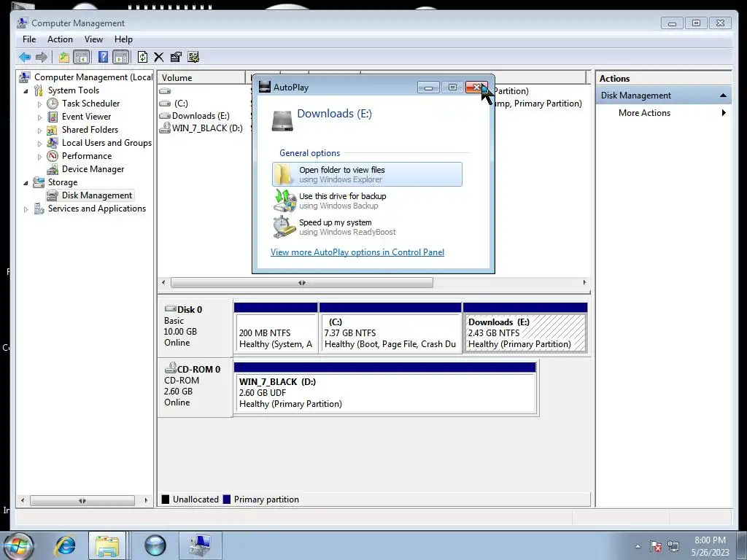Screen dimensions: 747x560
Task: Click the Primary partition blue legend swatch
Action: point(227,499)
